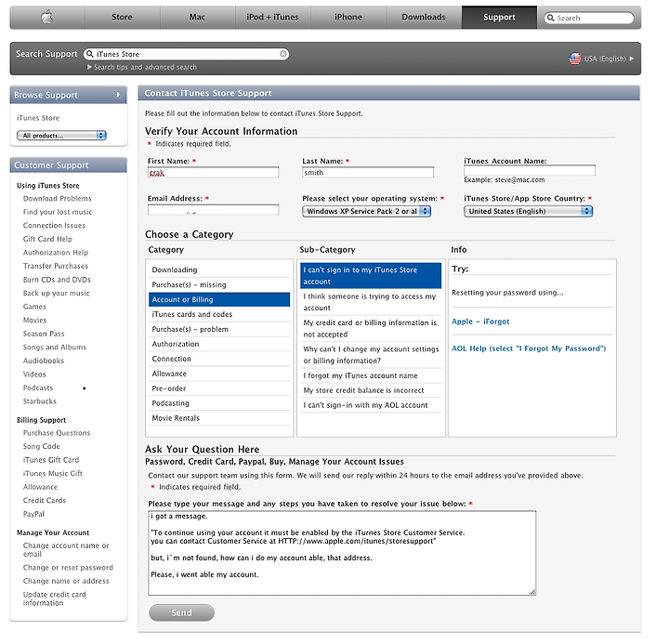Select the Allowance category

(219, 374)
